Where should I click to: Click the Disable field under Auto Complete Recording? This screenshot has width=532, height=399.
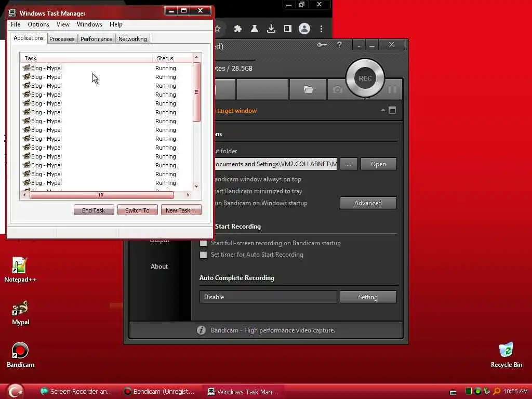coord(268,297)
